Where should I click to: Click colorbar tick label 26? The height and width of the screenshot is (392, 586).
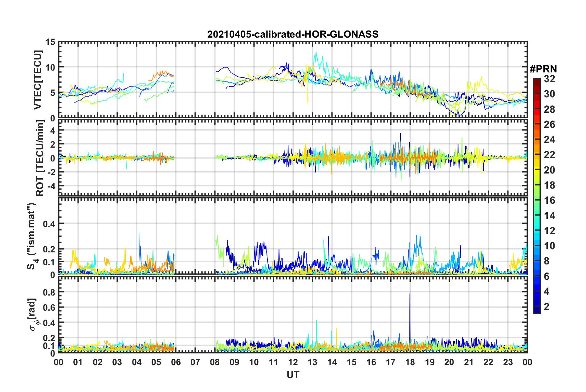[x=549, y=125]
